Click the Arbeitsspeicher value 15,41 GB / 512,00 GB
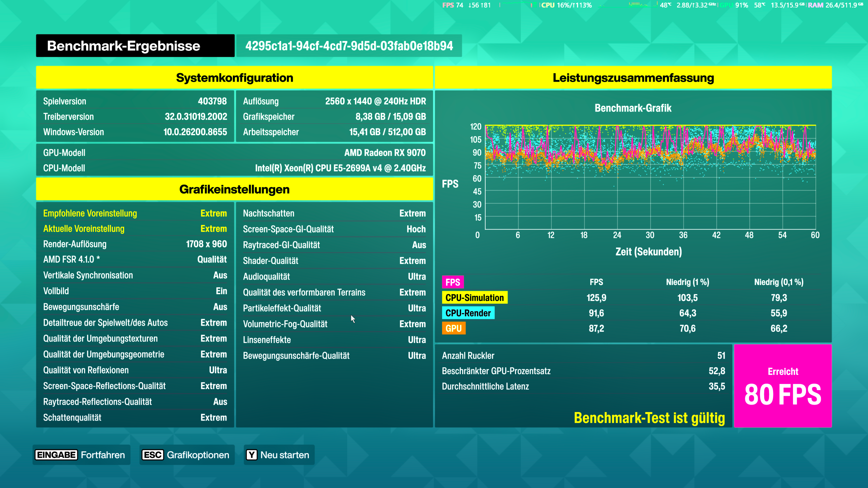This screenshot has width=868, height=488. 387,132
